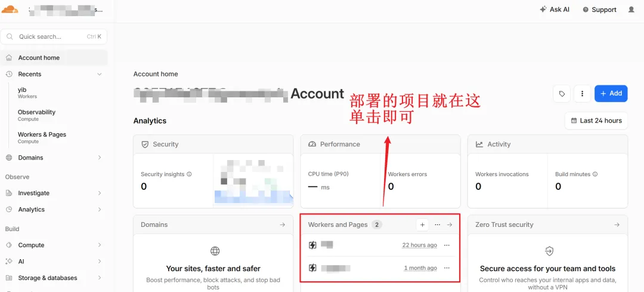644x292 pixels.
Task: Open the Performance card header
Action: [380, 145]
